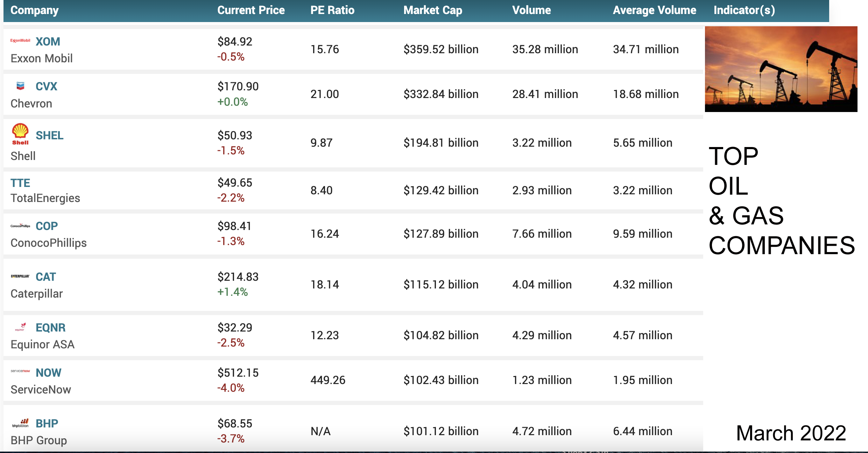The height and width of the screenshot is (453, 868).
Task: Click the Equinor logo icon
Action: (21, 327)
